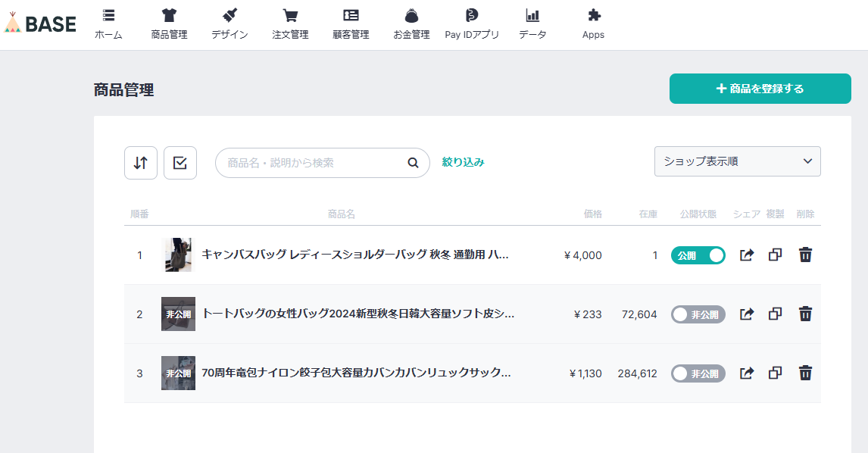Click the 価格 column header

pyautogui.click(x=593, y=214)
